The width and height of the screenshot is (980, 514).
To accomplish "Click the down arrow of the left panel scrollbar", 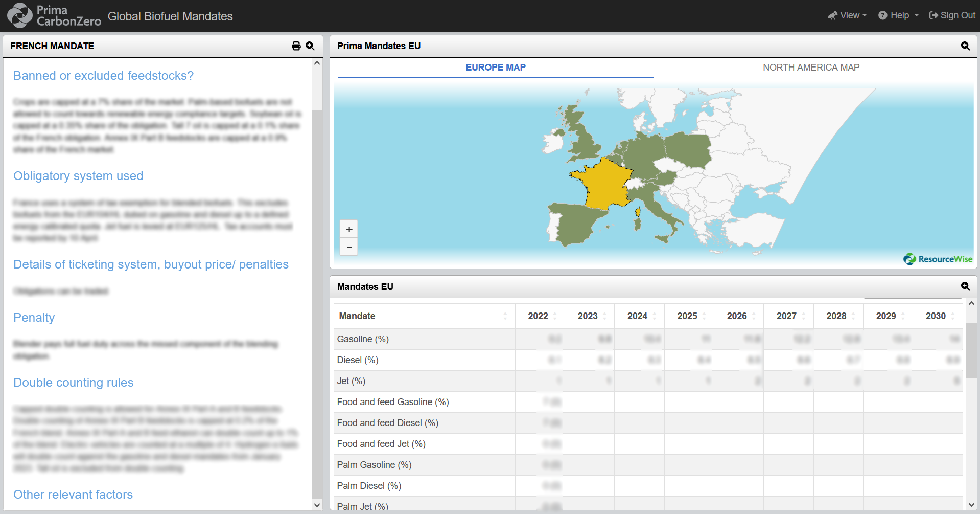I will tap(317, 505).
